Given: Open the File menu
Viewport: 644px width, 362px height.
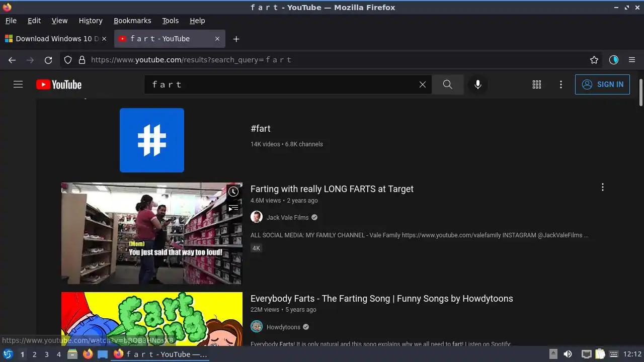Looking at the screenshot, I should (11, 21).
